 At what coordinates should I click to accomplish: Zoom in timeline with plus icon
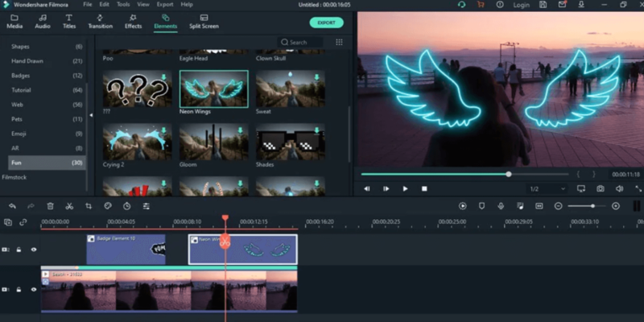click(x=616, y=206)
